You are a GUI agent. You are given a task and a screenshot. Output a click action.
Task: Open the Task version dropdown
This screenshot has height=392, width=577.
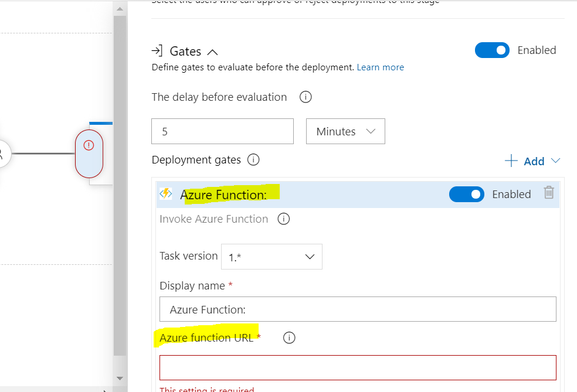271,257
